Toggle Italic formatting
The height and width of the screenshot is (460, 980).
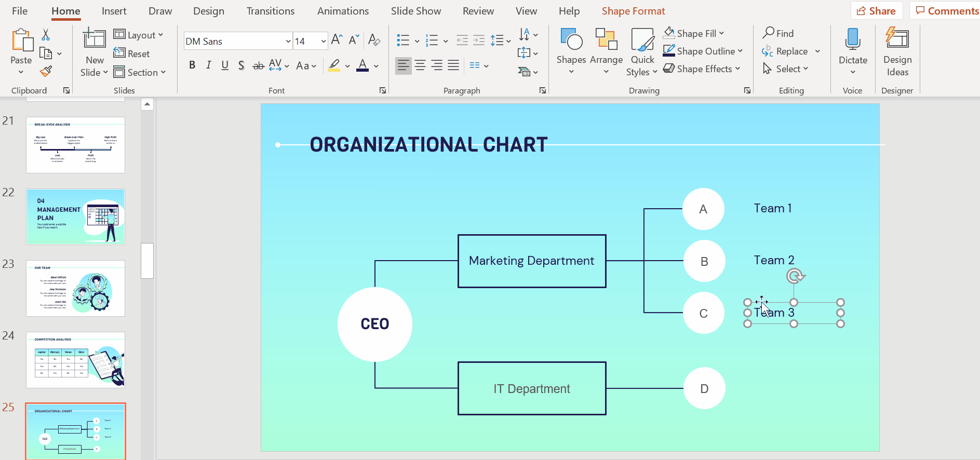point(208,65)
